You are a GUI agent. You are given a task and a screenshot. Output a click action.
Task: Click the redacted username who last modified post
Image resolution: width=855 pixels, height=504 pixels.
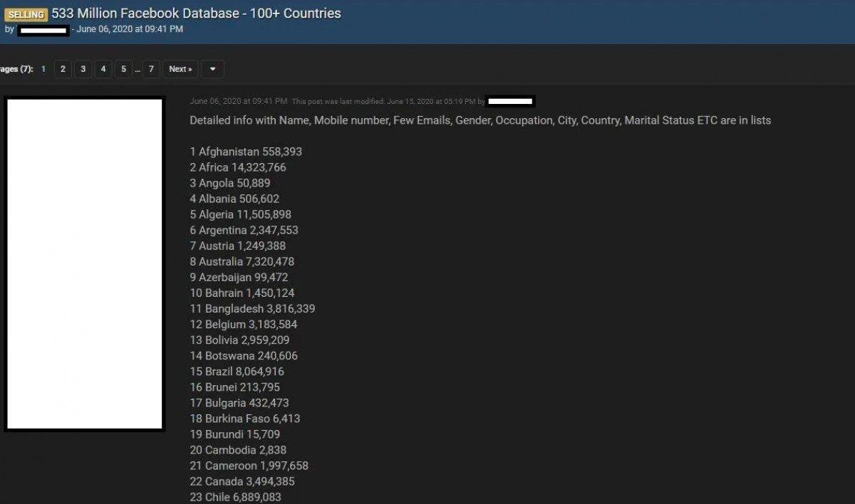pos(511,101)
